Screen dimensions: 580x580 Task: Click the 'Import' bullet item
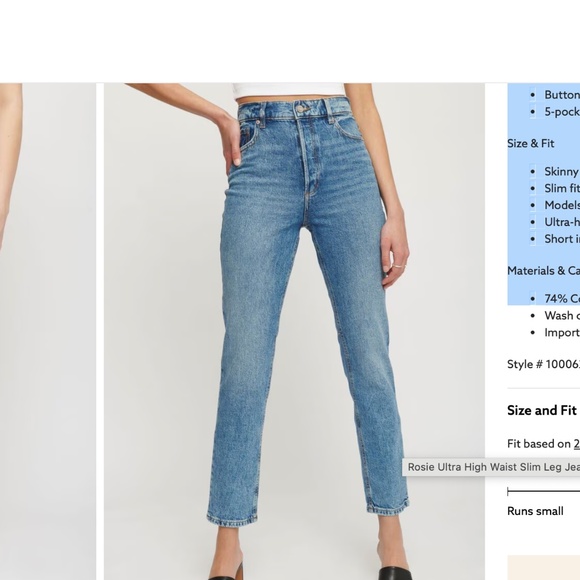tap(562, 333)
